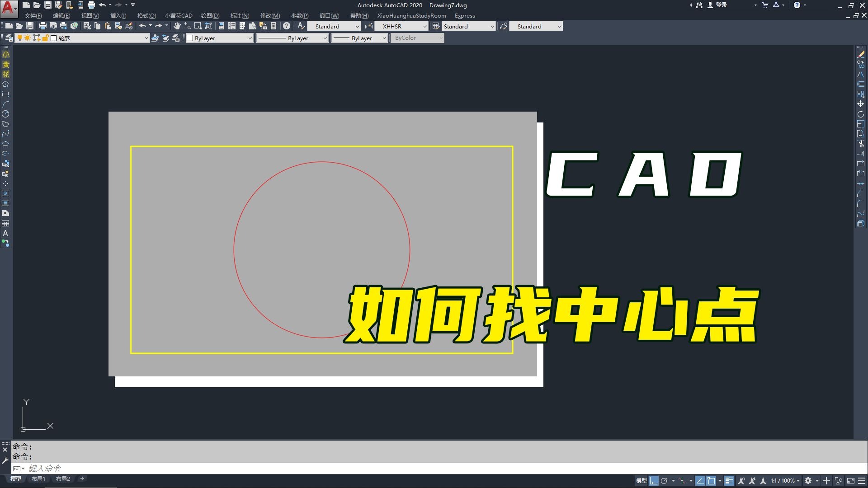The image size is (868, 488).
Task: Select the Circle draw tool
Action: pyautogui.click(x=5, y=114)
